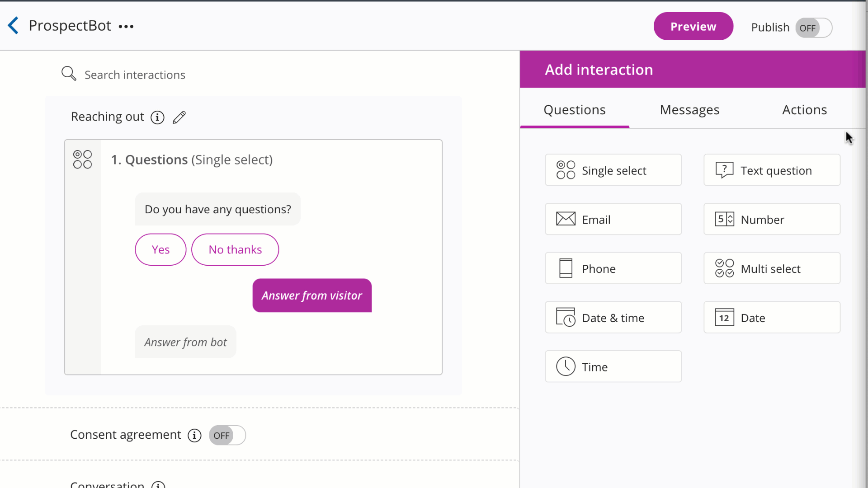Image resolution: width=868 pixels, height=488 pixels.
Task: Click the pencil icon to rename Reaching out
Action: tap(179, 117)
